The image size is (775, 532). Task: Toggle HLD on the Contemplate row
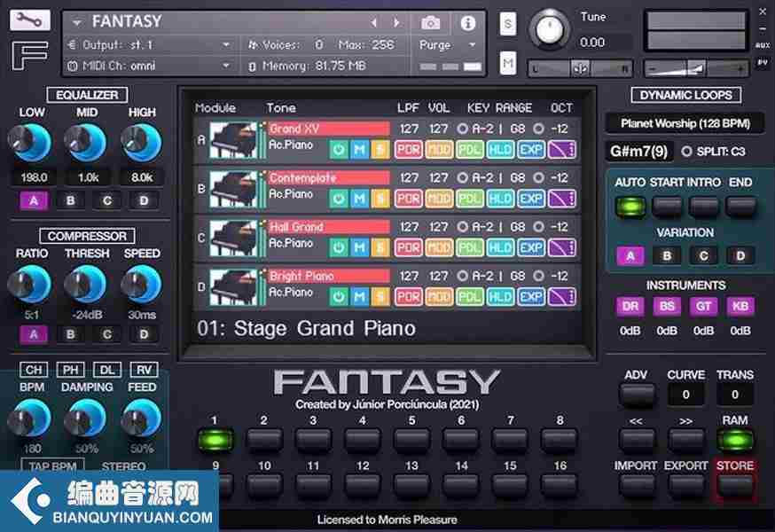pyautogui.click(x=500, y=199)
